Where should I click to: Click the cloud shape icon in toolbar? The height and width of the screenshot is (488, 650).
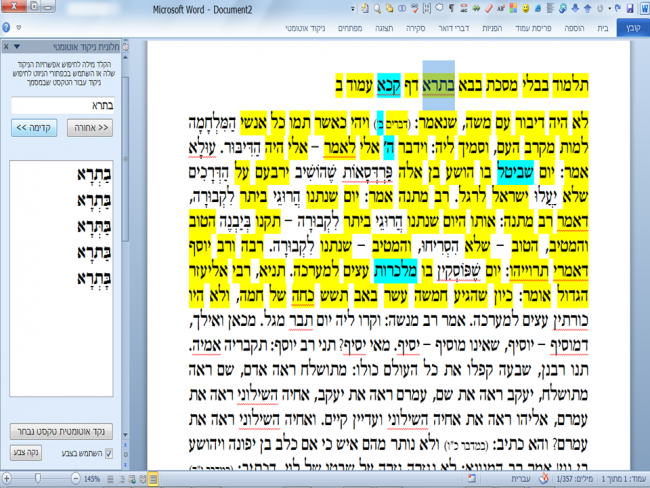point(439,8)
